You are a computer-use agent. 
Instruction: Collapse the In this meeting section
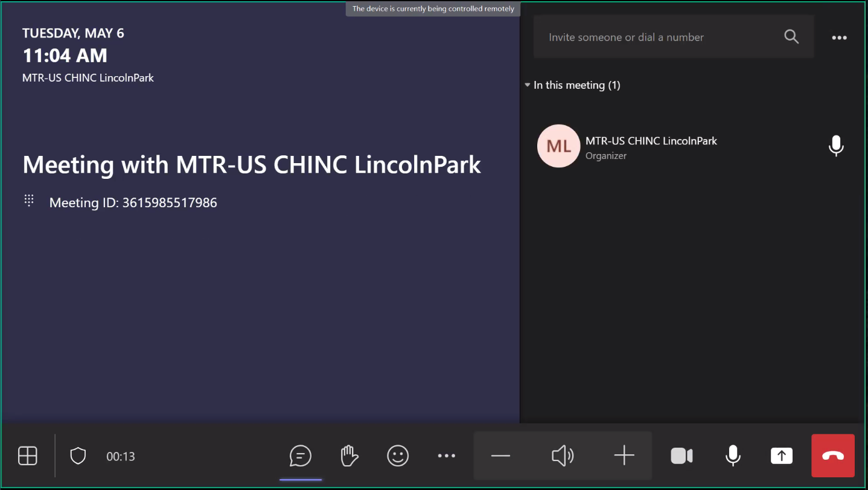click(x=528, y=85)
